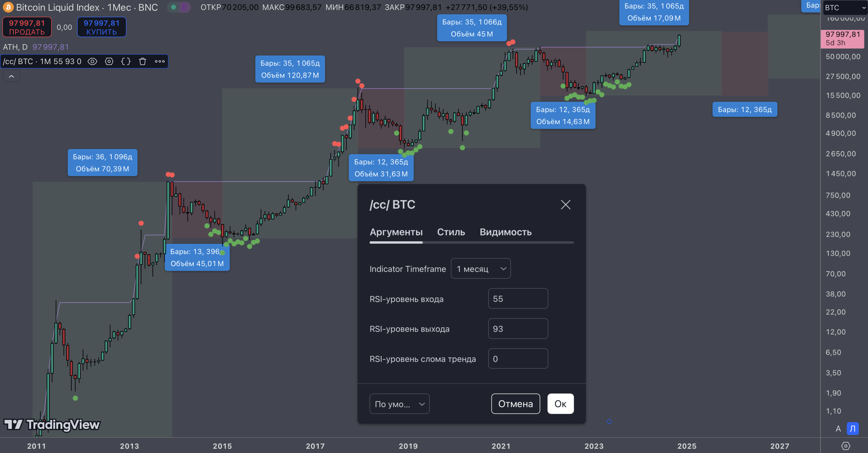Open chart scale settings gear icon

coord(846,446)
